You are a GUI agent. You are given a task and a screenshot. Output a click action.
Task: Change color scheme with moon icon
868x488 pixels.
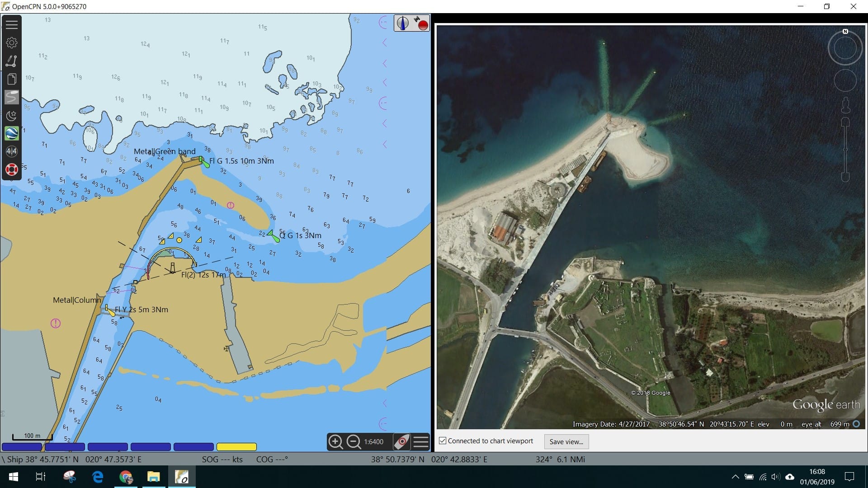pos(12,116)
